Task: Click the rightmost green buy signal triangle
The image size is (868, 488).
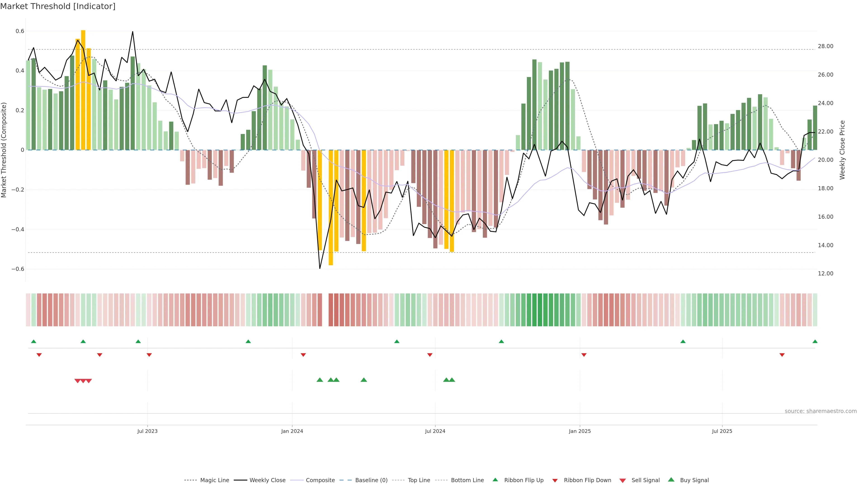Action: click(452, 380)
